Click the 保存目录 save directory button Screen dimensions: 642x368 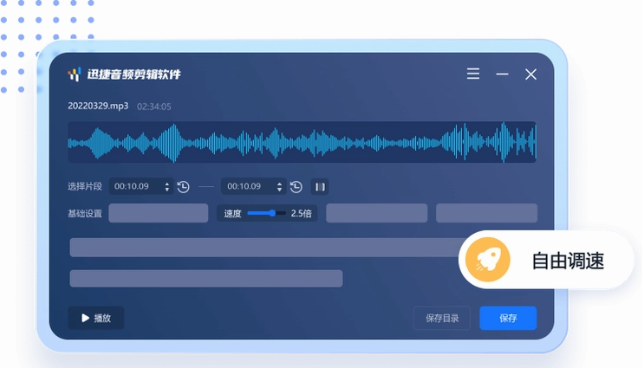[x=442, y=318]
